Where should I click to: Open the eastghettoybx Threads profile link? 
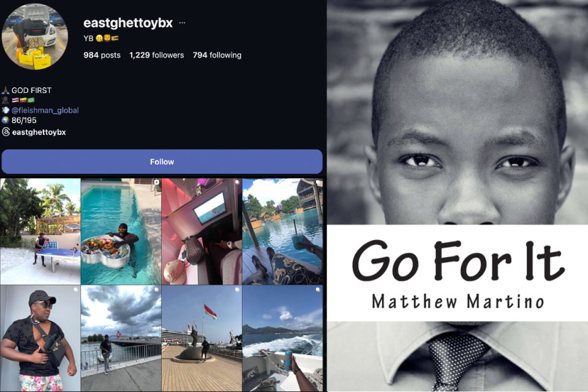[x=39, y=132]
